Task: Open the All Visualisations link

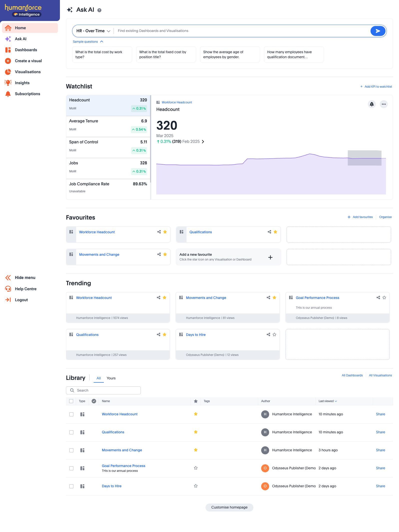Action: tap(380, 375)
